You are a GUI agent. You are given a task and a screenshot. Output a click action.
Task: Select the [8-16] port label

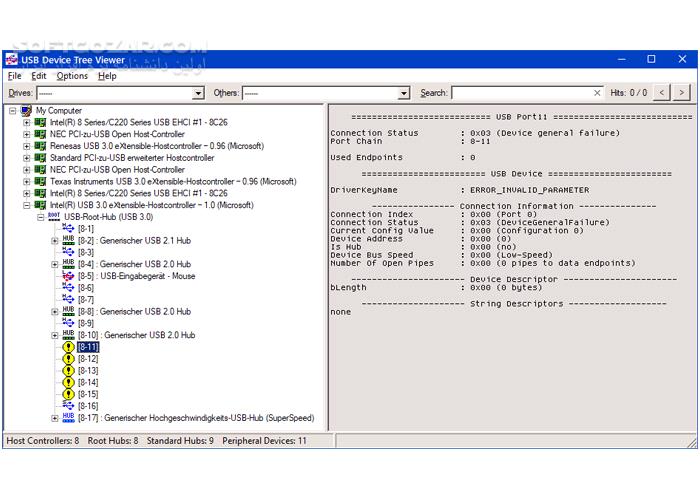click(x=88, y=406)
